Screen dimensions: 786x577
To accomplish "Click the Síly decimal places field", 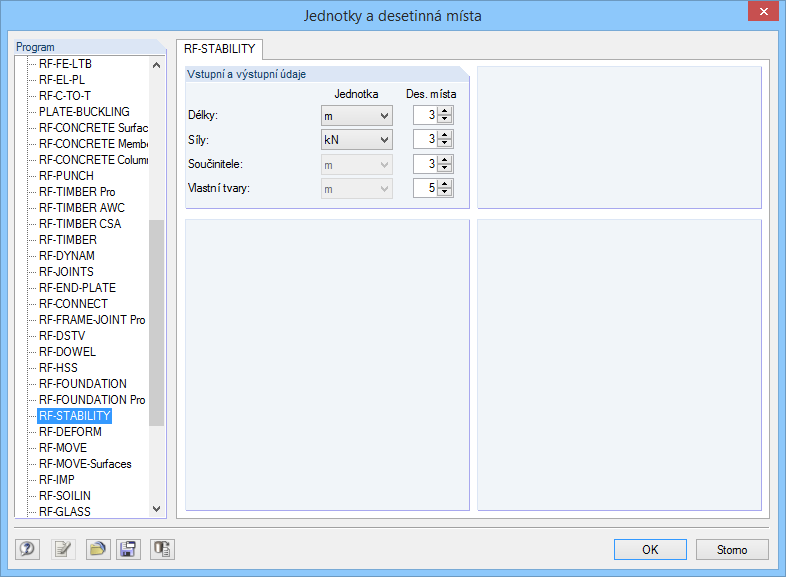I will point(425,139).
